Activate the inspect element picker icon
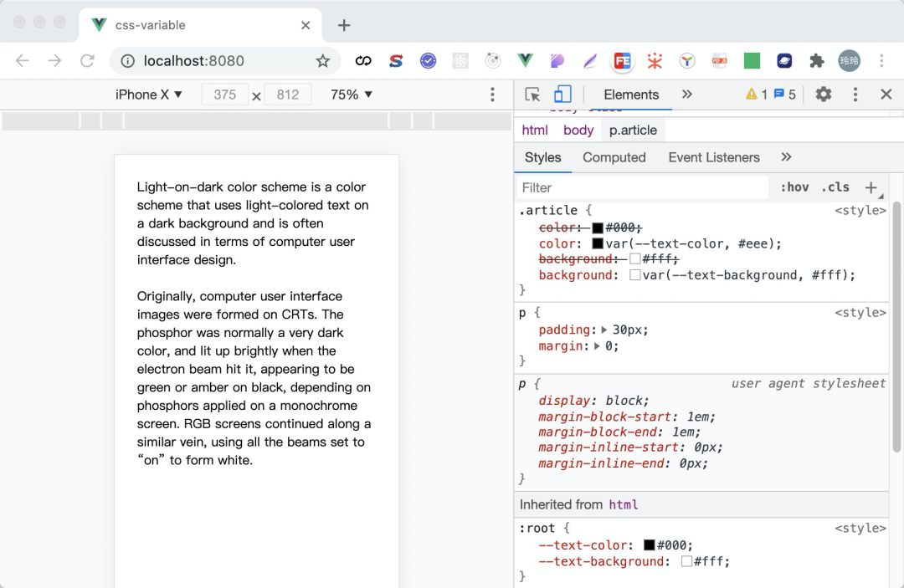 pyautogui.click(x=532, y=95)
